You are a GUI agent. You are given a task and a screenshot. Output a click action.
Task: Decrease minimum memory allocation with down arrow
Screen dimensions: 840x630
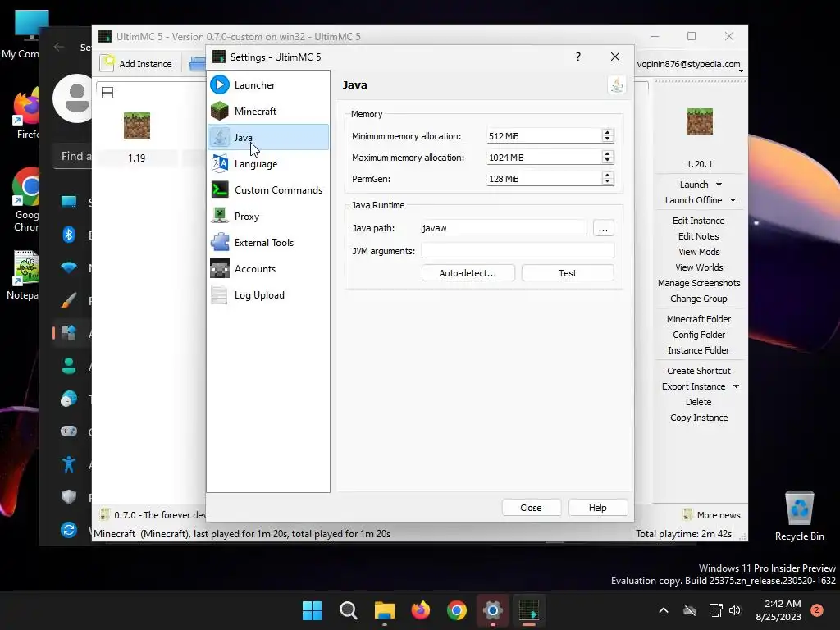(607, 139)
